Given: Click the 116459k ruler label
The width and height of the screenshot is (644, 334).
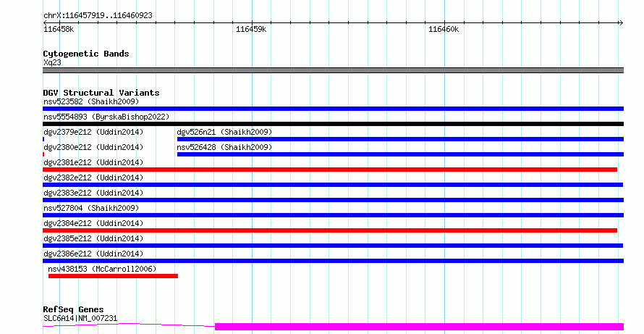Looking at the screenshot, I should click(251, 29).
